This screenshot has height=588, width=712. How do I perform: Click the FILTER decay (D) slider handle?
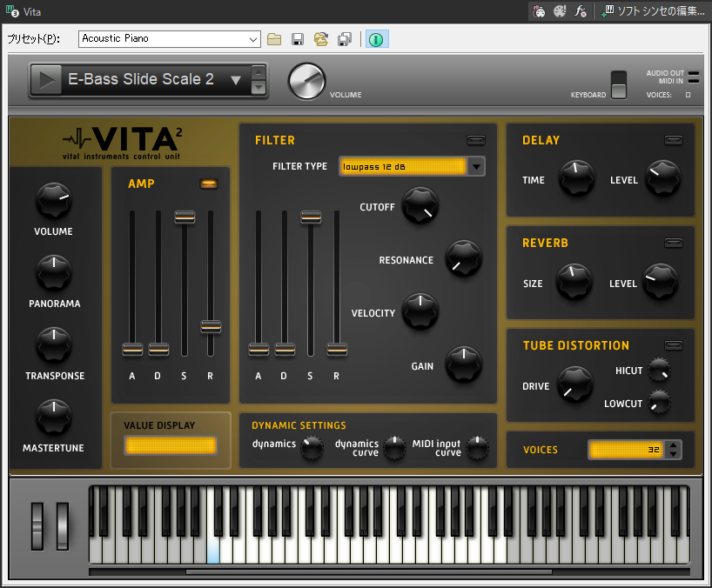(285, 350)
